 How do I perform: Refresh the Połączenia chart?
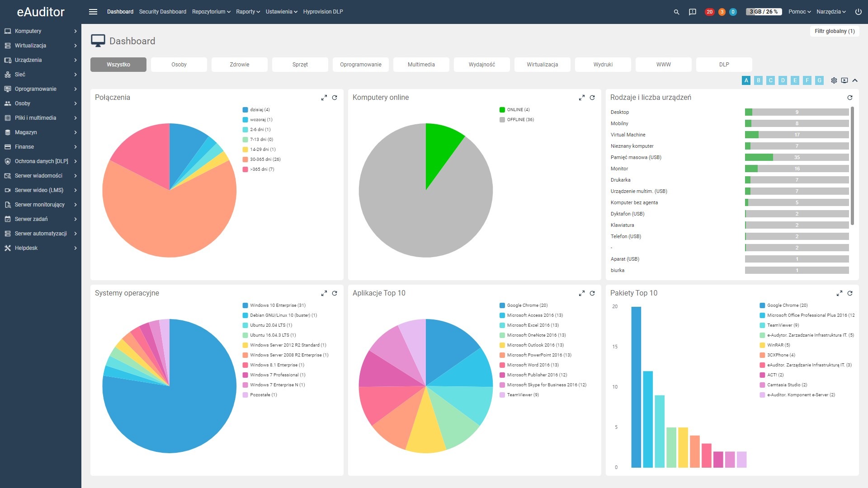click(x=335, y=98)
